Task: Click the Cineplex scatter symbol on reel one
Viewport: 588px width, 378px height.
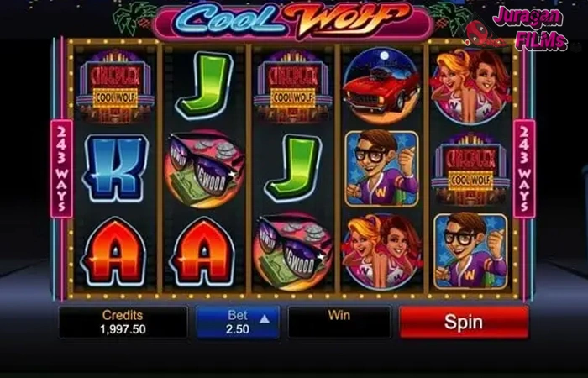Action: click(115, 87)
